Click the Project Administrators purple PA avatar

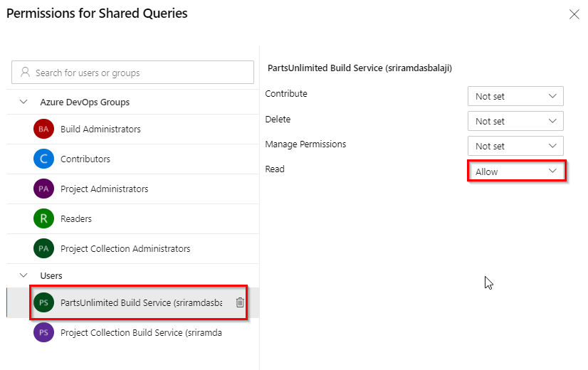click(43, 189)
